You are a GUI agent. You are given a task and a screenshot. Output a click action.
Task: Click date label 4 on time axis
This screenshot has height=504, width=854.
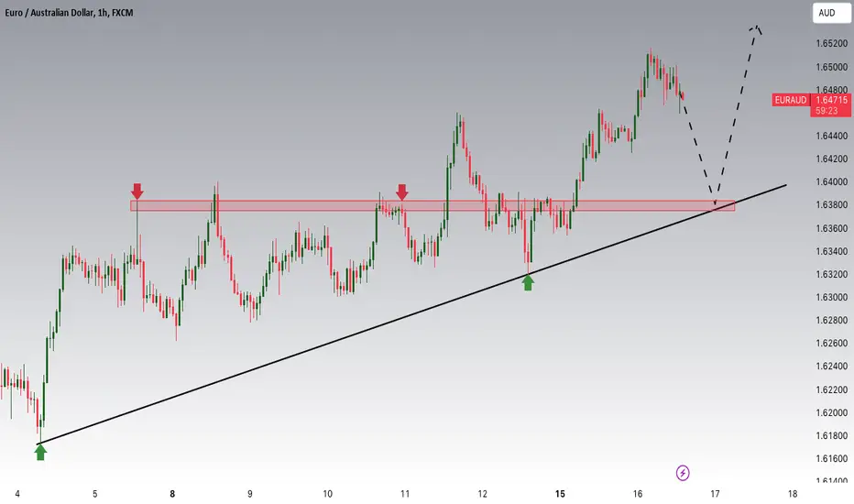(17, 494)
